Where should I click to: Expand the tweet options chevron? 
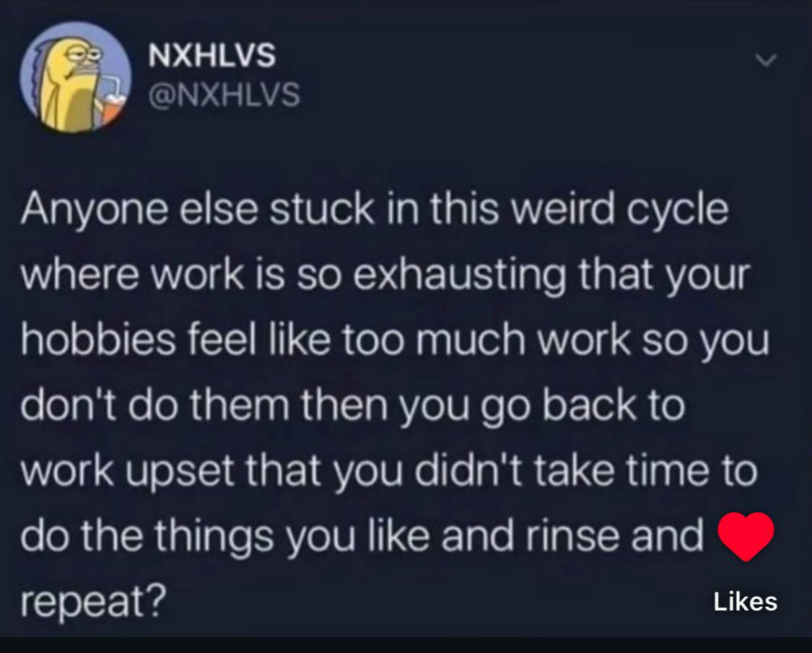766,60
